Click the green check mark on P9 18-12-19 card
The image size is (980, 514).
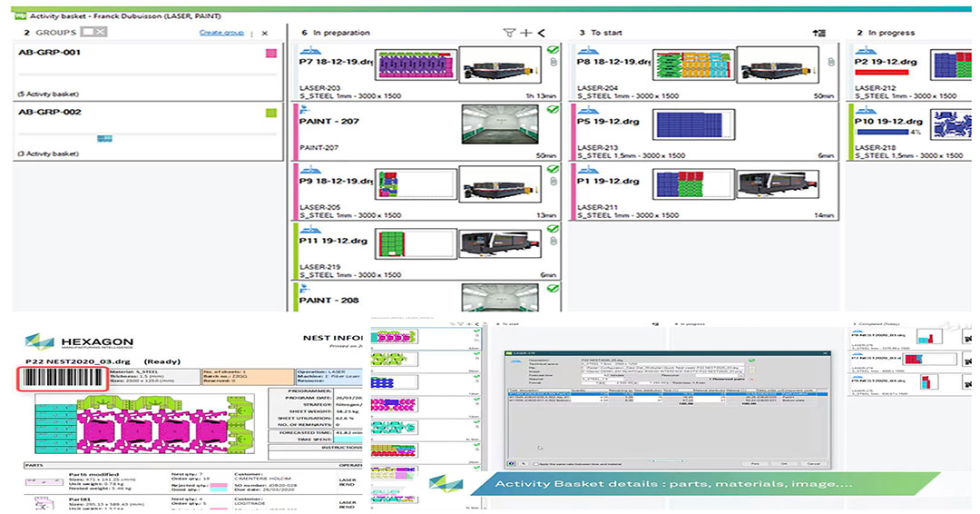(x=553, y=170)
